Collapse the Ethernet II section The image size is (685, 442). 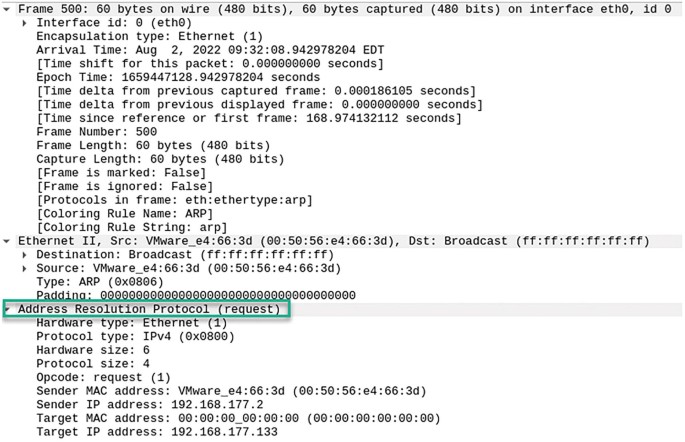pyautogui.click(x=7, y=241)
